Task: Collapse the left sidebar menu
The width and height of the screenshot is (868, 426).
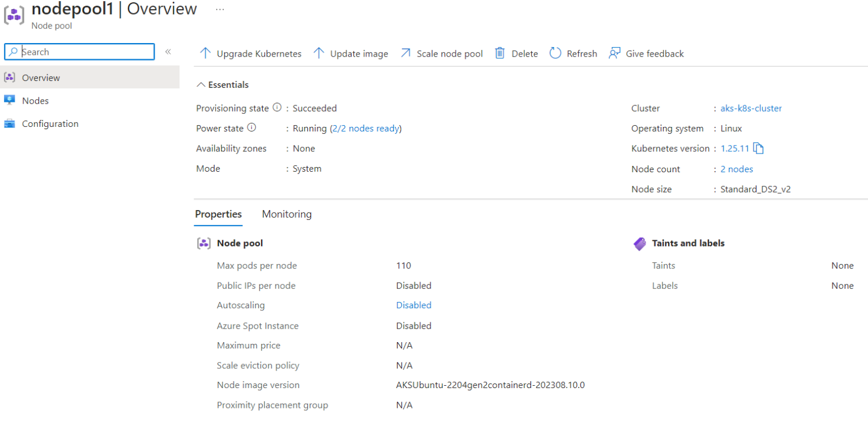Action: click(168, 52)
